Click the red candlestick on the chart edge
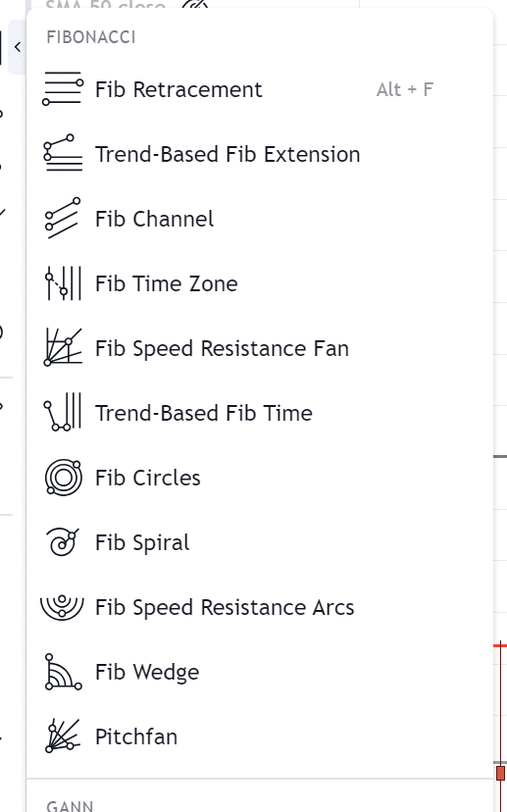The image size is (507, 812). [500, 773]
